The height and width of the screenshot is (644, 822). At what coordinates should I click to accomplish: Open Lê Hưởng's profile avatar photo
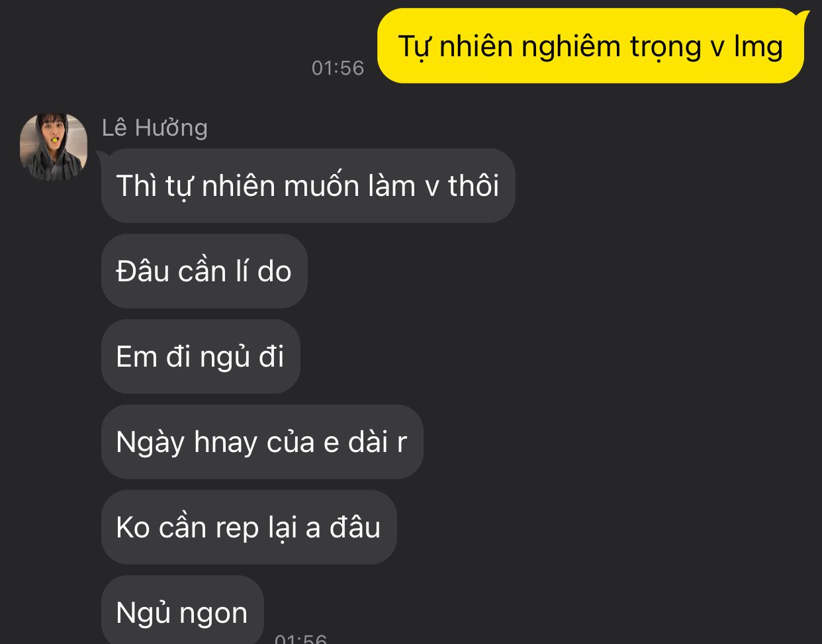click(54, 147)
